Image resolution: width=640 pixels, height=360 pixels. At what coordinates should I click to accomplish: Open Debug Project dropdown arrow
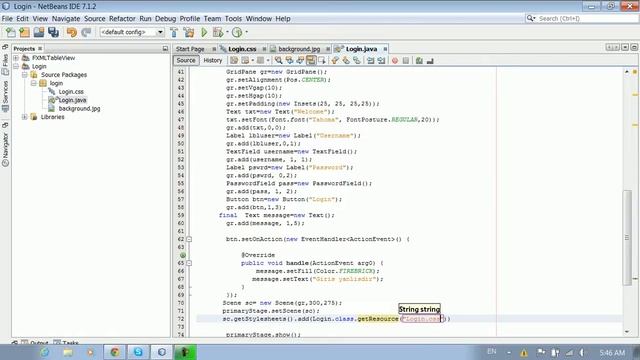227,32
